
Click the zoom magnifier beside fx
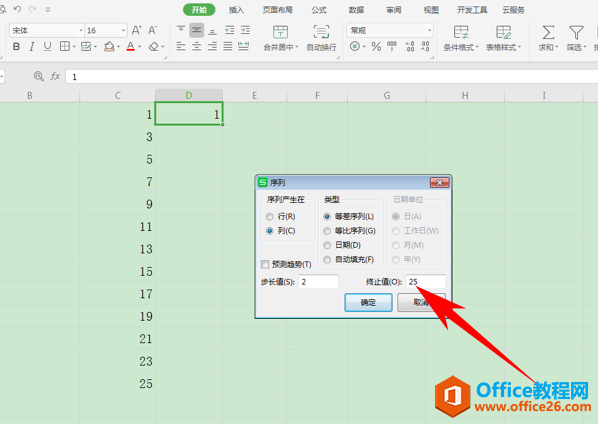(x=39, y=76)
